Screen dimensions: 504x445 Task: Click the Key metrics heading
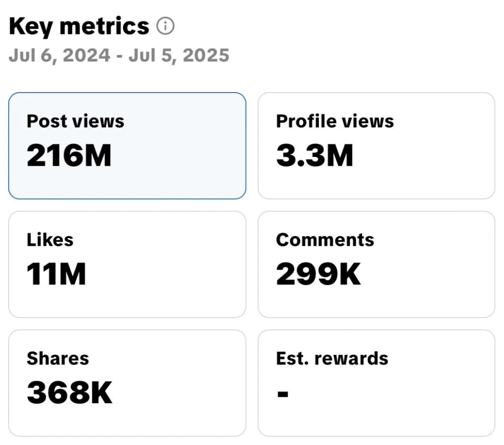[79, 26]
